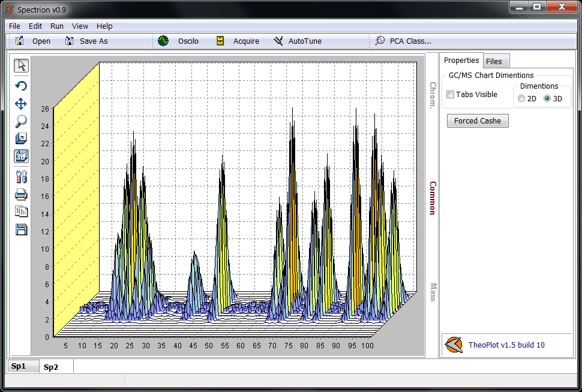
Task: Copy the chart using the copy icon
Action: [x=21, y=211]
